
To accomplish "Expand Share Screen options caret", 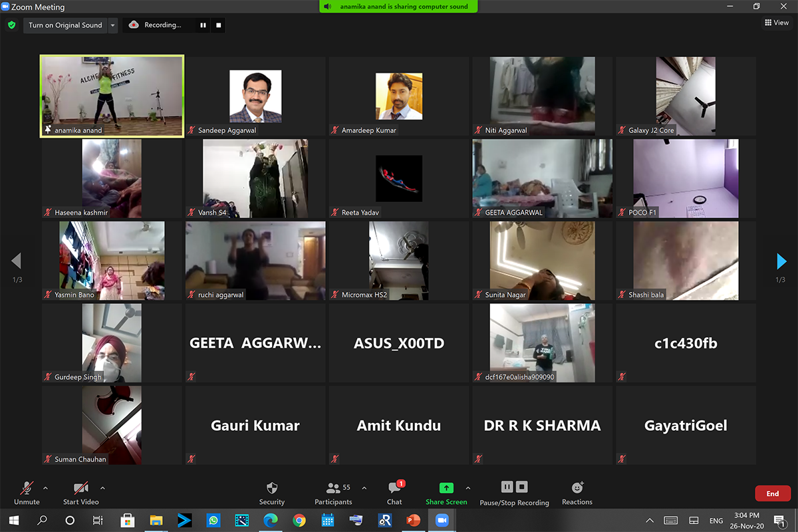I will coord(468,488).
